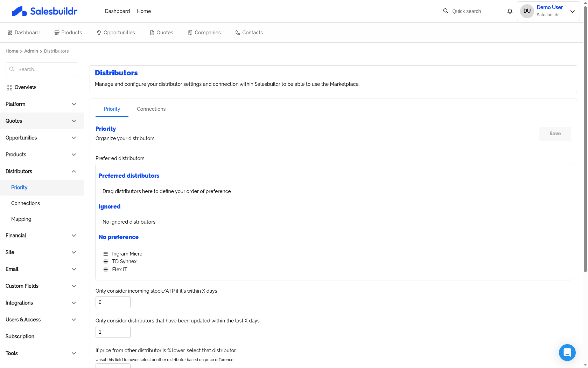Click the Opportunities lightbulb icon
Viewport: 588px width, 368px height.
tap(99, 33)
